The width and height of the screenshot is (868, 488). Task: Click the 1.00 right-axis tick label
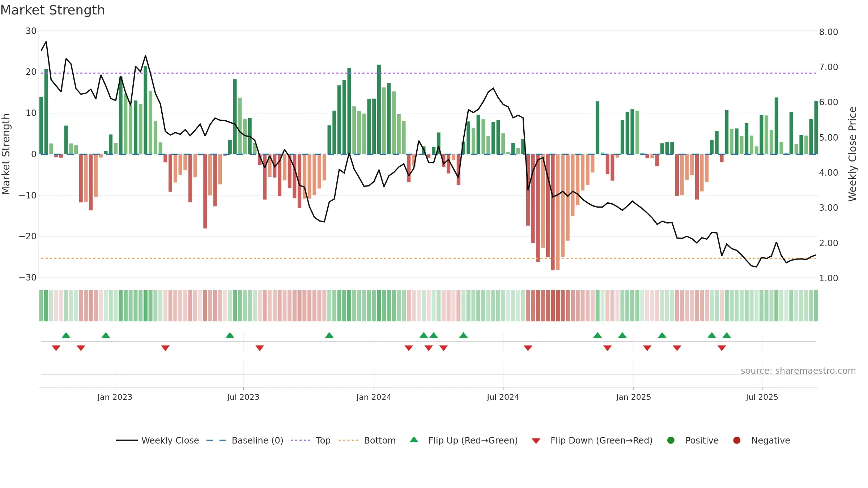[x=829, y=278]
